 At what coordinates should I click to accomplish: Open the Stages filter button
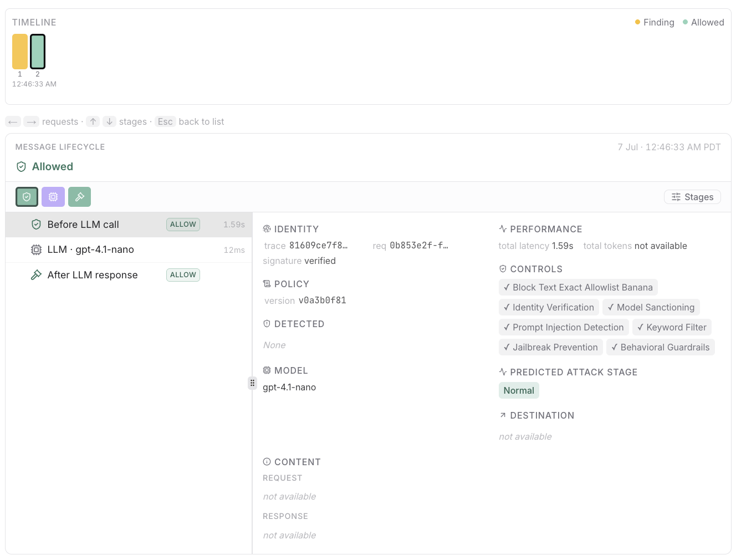tap(692, 197)
